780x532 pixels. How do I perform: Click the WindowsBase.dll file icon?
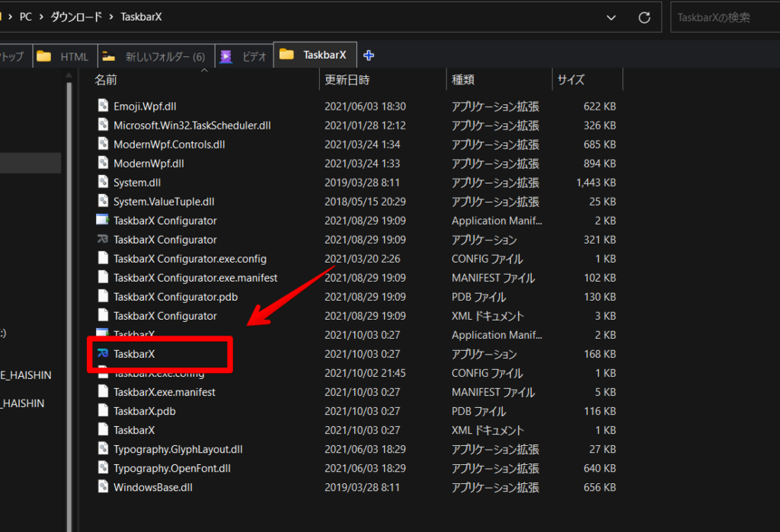click(103, 487)
